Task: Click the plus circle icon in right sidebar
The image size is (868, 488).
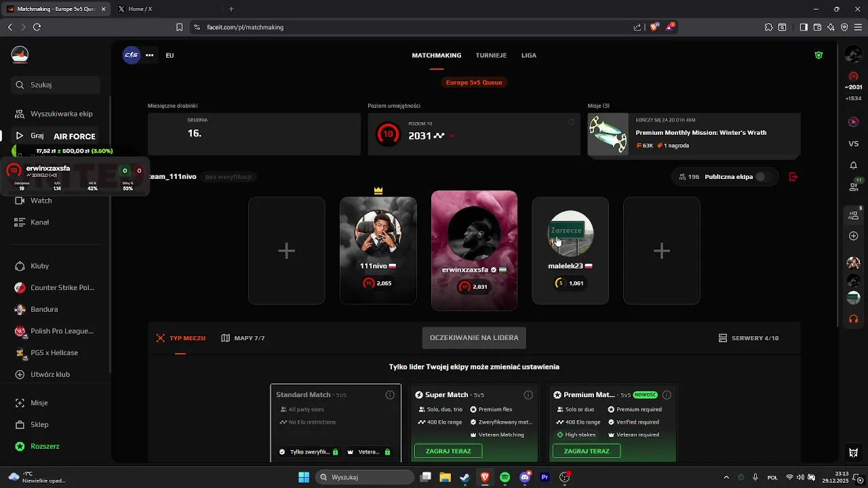Action: click(853, 236)
